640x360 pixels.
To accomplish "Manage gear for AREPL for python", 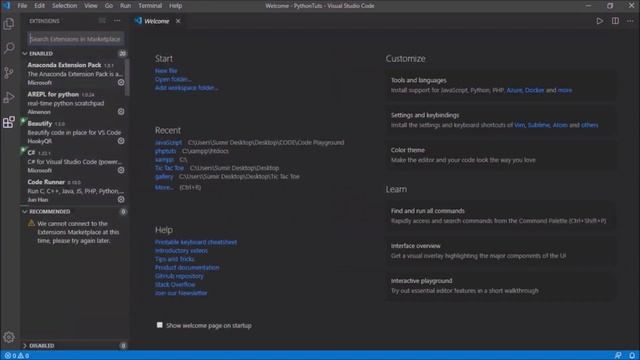I will coord(121,111).
